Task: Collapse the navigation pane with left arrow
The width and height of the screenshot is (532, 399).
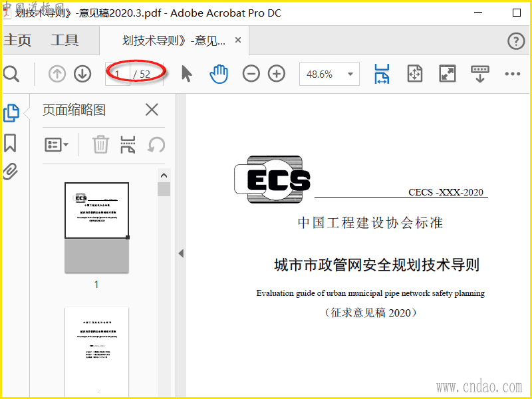Action: tap(181, 253)
